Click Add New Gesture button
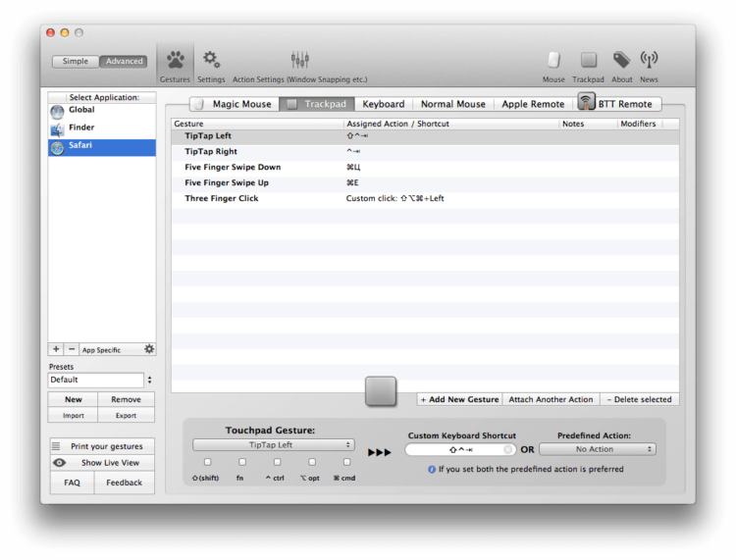 459,399
